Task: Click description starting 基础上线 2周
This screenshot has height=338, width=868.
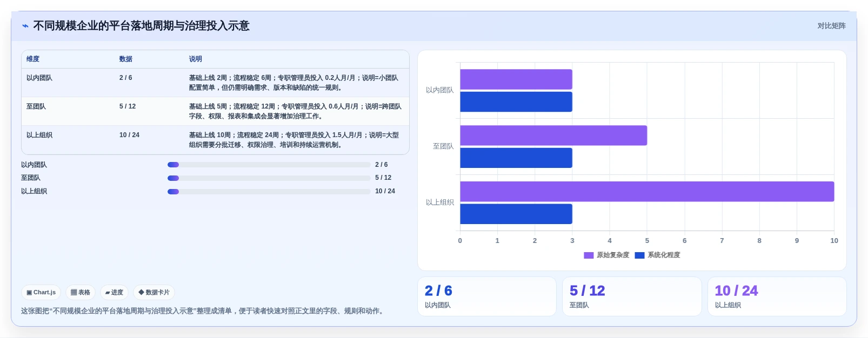Action: tap(295, 83)
